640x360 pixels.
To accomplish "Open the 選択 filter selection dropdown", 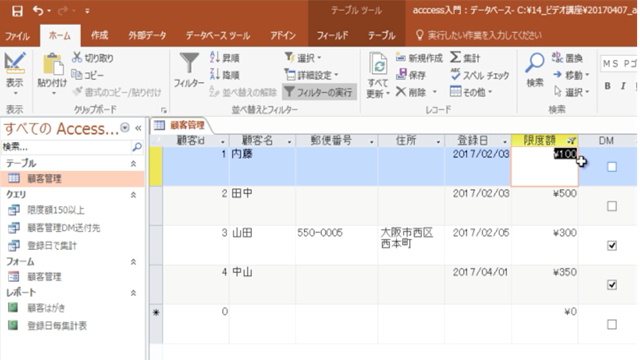I will click(303, 58).
